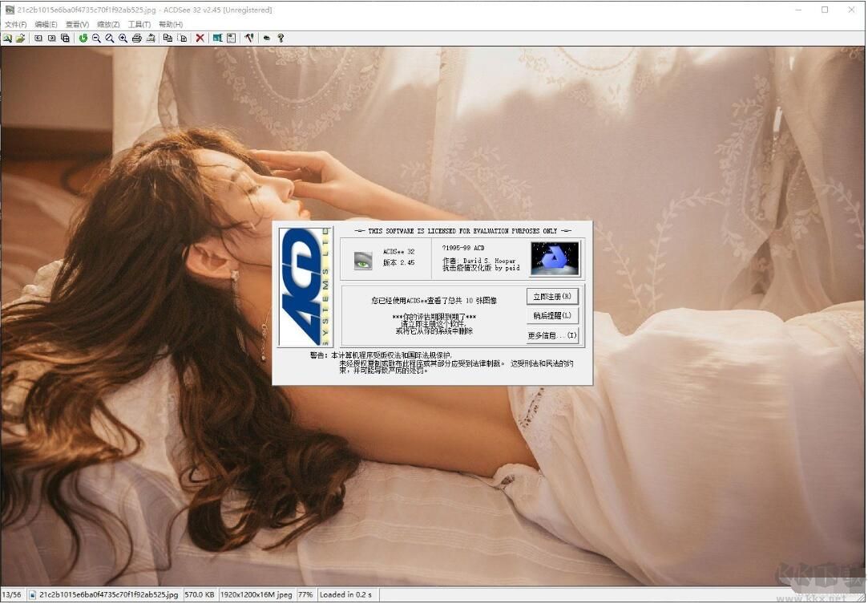Image resolution: width=868 pixels, height=604 pixels.
Task: Click the filename in the status bar
Action: 107,595
